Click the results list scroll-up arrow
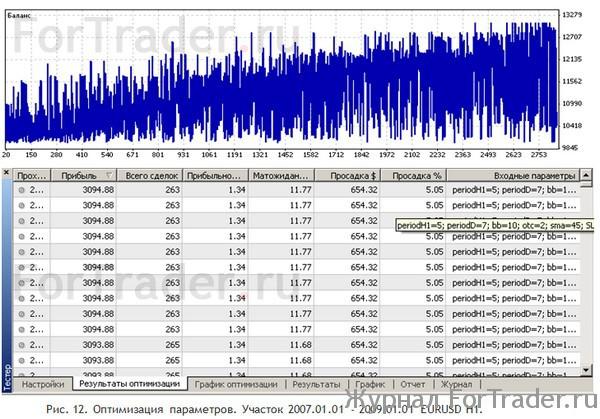The height and width of the screenshot is (419, 600). point(586,175)
